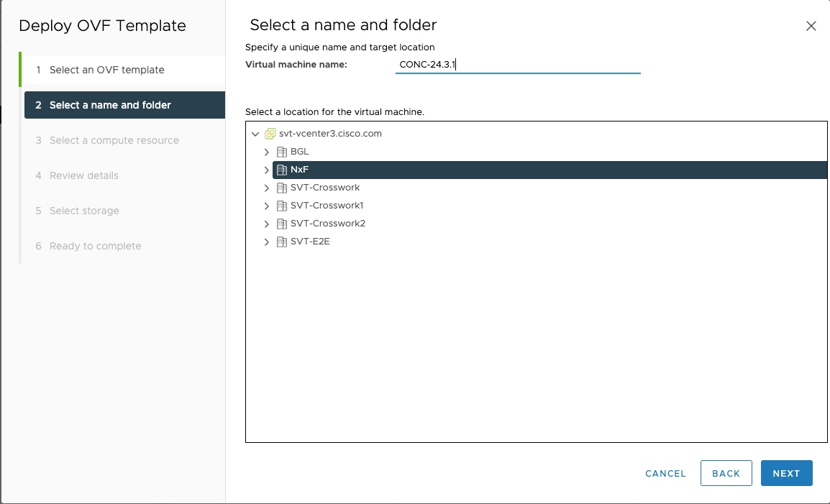830x504 pixels.
Task: Click the CANCEL button
Action: [x=665, y=473]
